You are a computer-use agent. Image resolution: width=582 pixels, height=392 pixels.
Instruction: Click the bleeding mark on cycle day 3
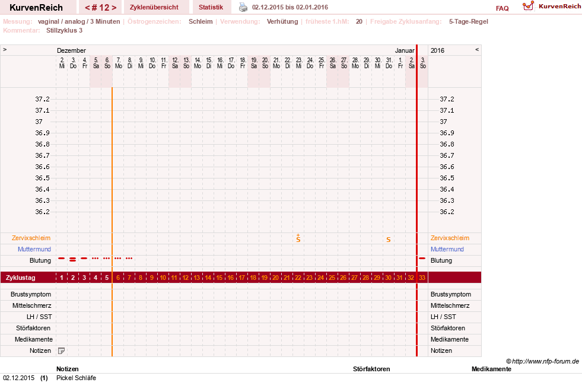[84, 258]
